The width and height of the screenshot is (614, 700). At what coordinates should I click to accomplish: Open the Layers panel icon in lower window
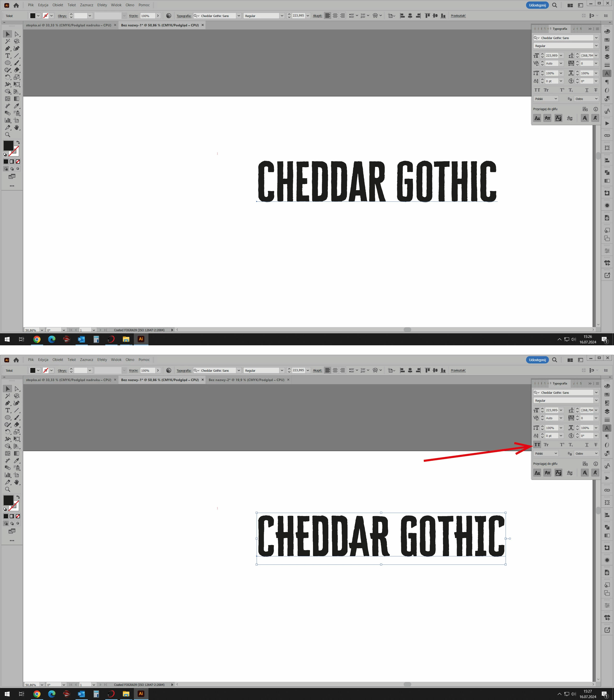(607, 411)
